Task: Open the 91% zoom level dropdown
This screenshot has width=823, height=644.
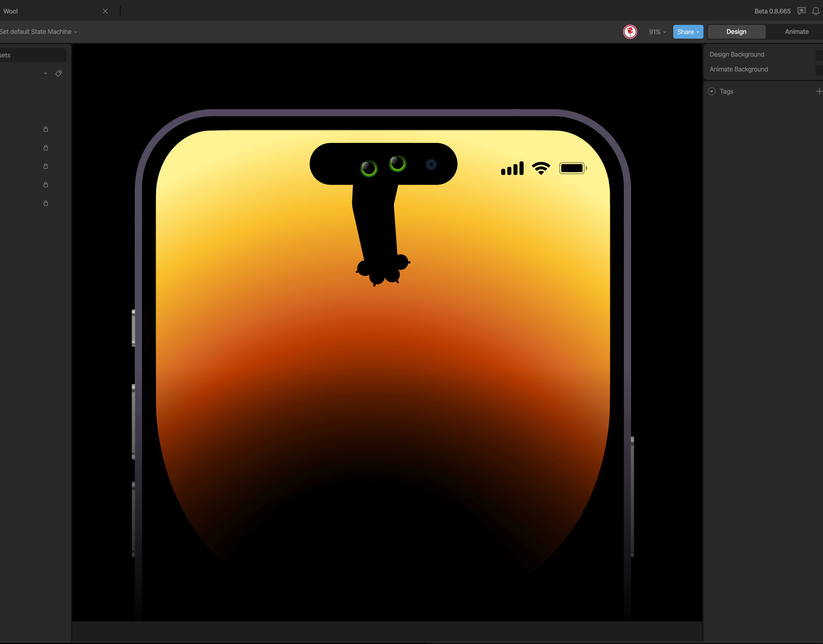Action: (x=657, y=32)
